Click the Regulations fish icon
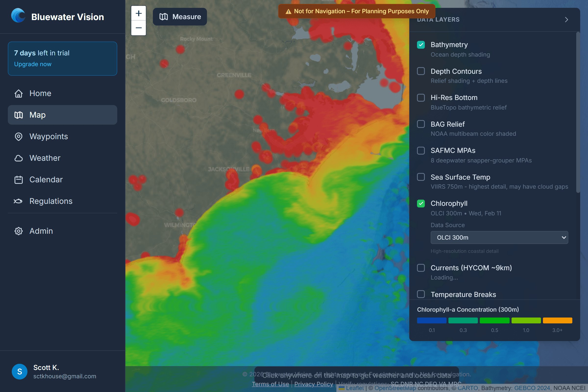Screen dimensions: 588x392 click(x=18, y=201)
